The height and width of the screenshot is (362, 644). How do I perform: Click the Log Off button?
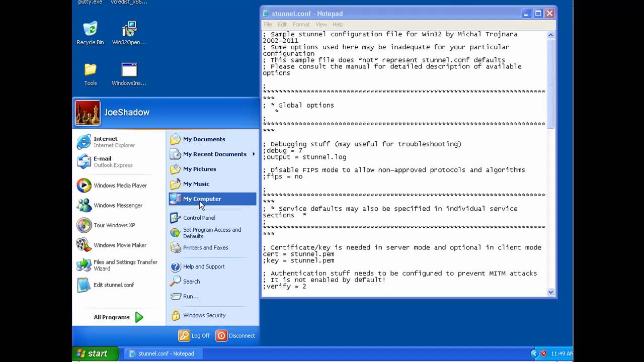pyautogui.click(x=194, y=335)
